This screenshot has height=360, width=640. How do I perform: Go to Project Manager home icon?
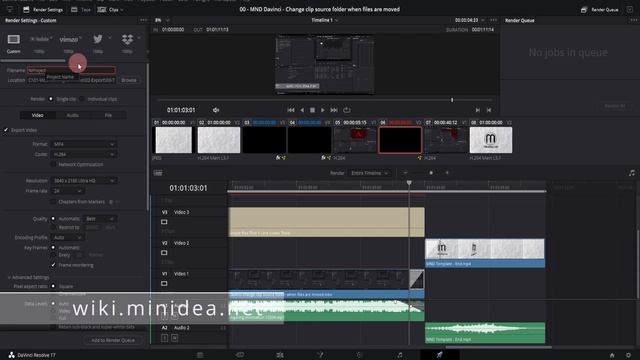pyautogui.click(x=612, y=356)
